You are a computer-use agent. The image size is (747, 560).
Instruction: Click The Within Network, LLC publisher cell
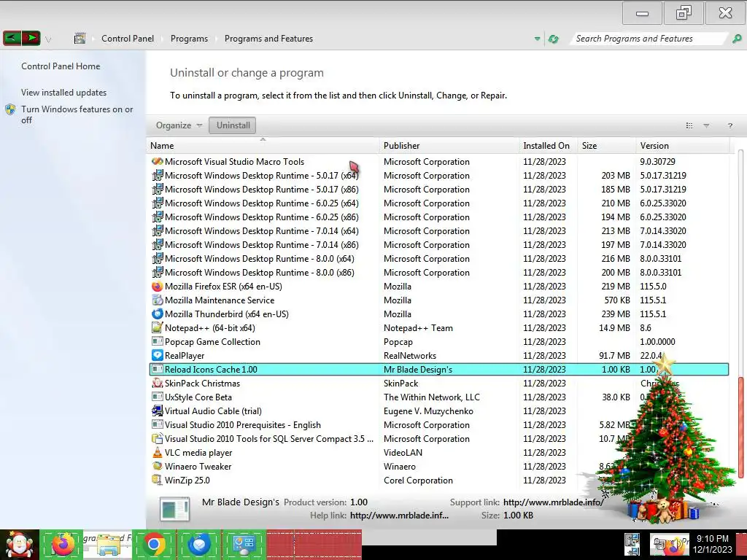click(x=432, y=397)
